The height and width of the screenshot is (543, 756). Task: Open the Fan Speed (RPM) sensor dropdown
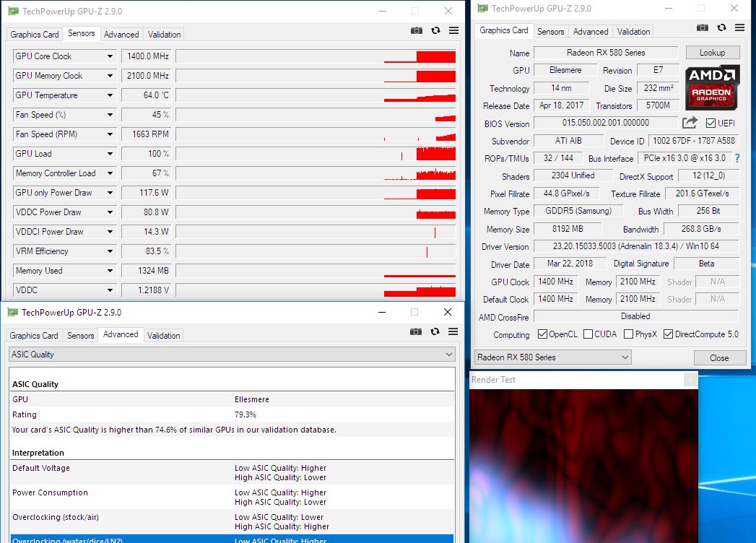(x=110, y=134)
